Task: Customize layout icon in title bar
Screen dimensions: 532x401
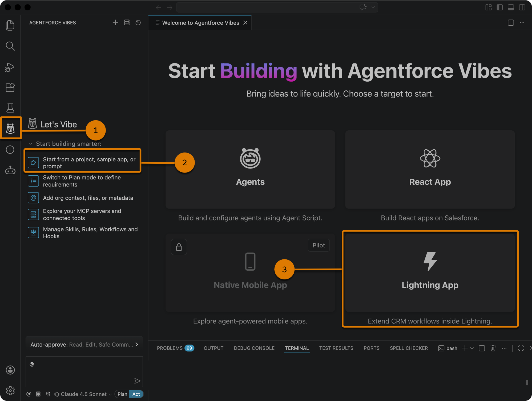Action: [x=488, y=7]
